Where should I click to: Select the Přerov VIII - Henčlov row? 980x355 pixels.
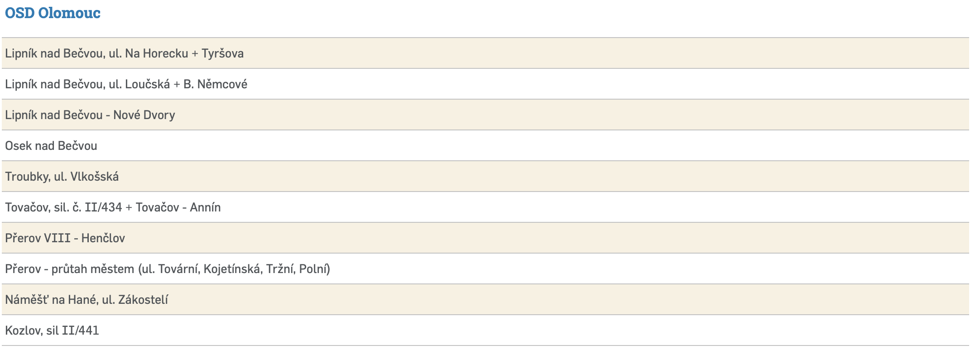[x=65, y=238]
